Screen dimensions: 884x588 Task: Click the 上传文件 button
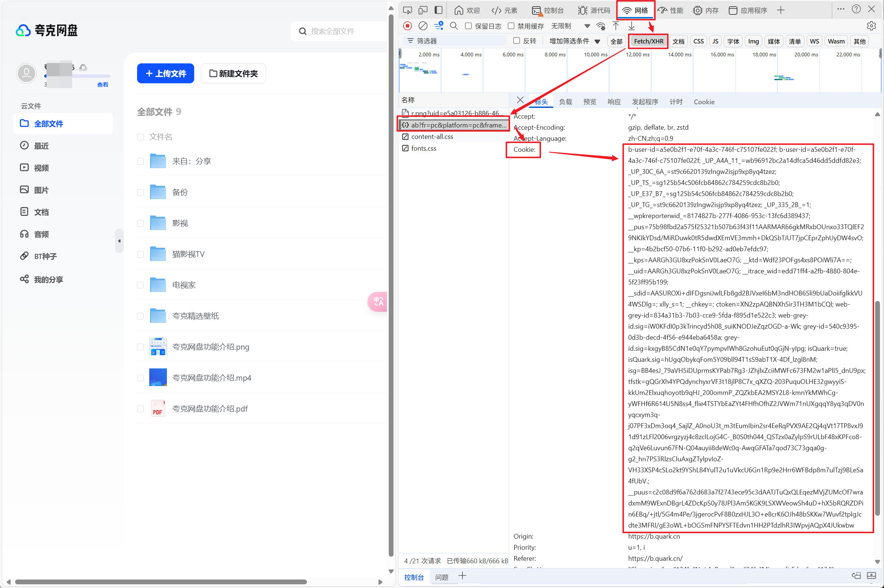point(165,74)
